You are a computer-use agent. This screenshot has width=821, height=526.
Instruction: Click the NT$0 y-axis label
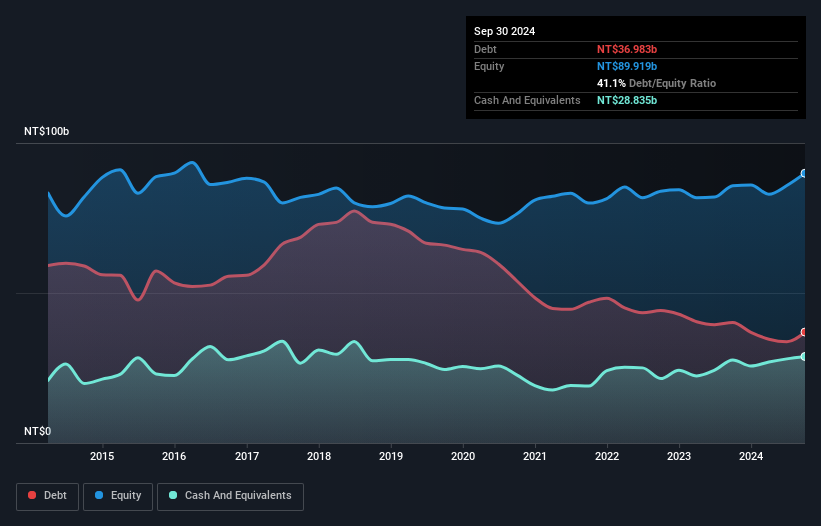38,431
